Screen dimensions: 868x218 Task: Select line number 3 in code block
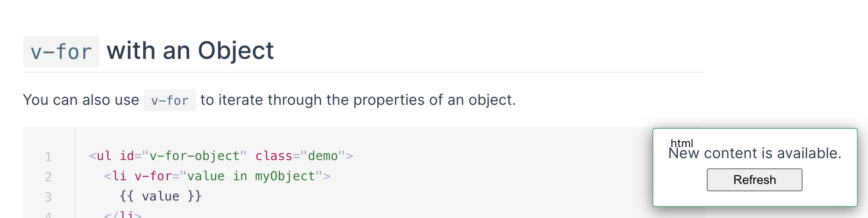48,197
